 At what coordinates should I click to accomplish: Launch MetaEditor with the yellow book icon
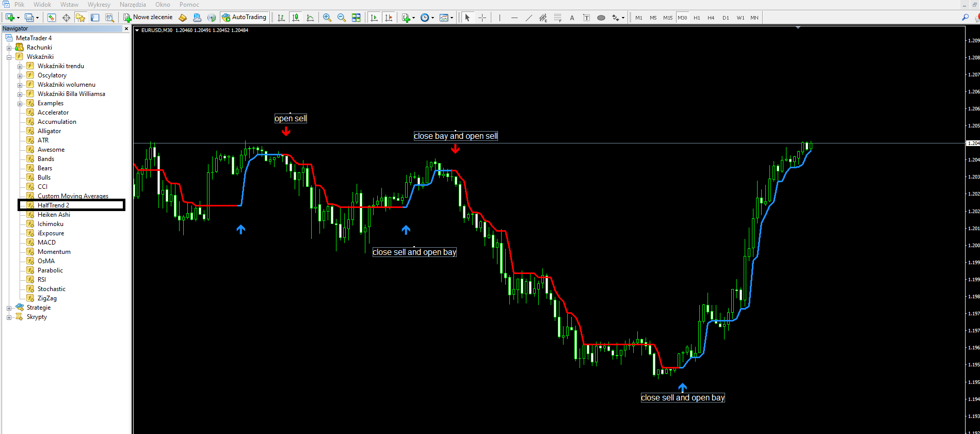(x=183, y=18)
